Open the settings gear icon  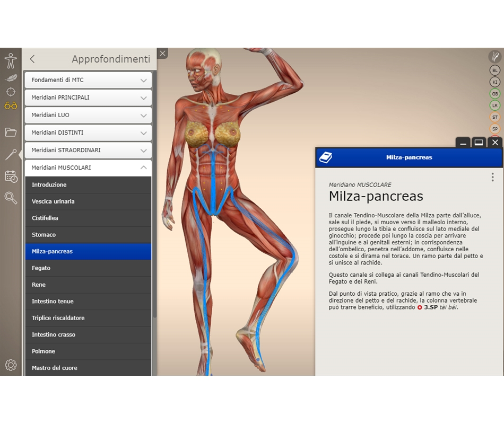pos(11,365)
